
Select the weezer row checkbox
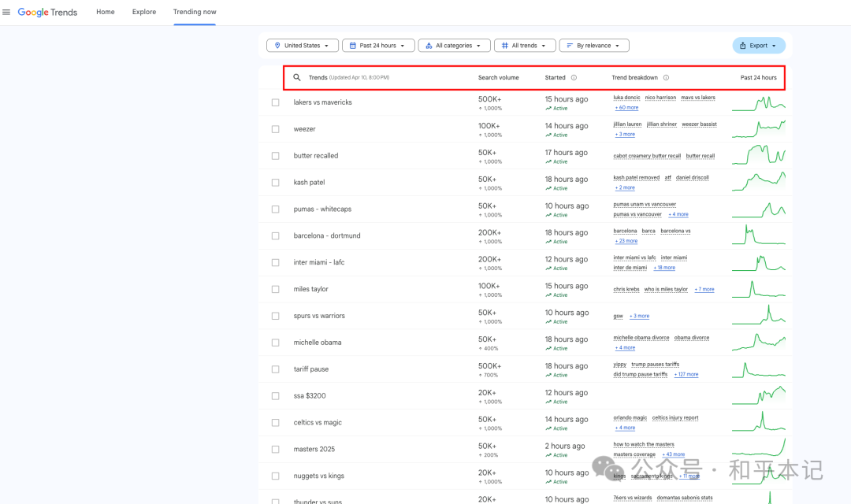[x=276, y=129]
